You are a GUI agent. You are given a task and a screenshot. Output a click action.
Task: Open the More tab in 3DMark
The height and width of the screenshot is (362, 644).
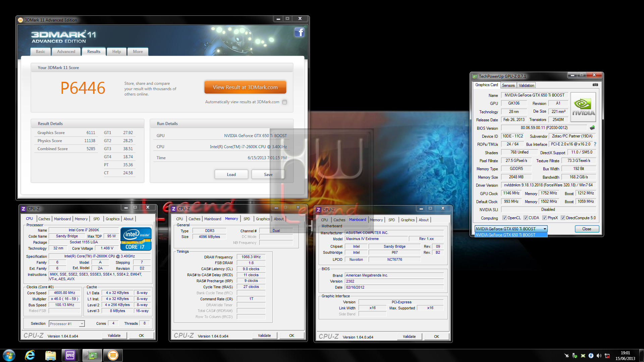click(x=138, y=52)
